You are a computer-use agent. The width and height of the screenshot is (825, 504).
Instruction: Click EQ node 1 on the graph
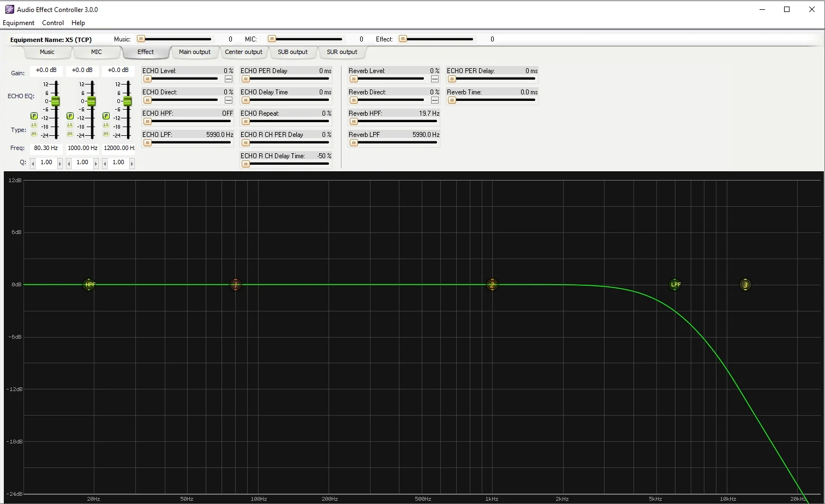(235, 285)
